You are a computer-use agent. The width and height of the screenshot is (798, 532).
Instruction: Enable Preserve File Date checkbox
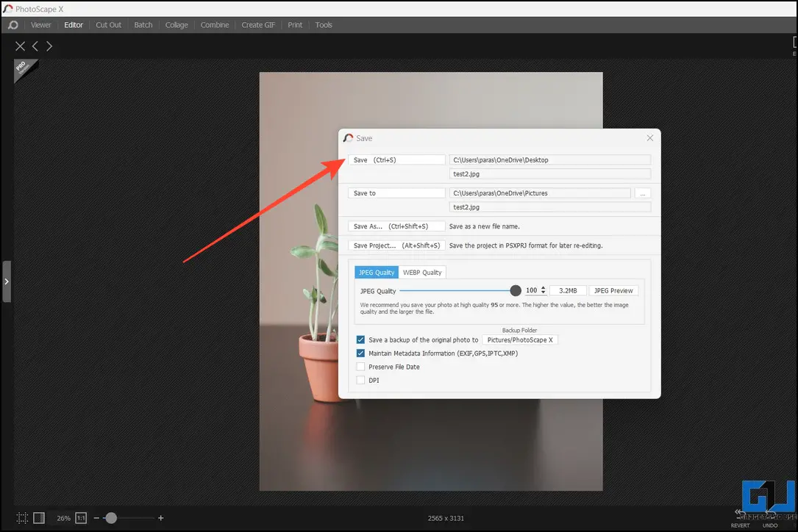tap(360, 367)
